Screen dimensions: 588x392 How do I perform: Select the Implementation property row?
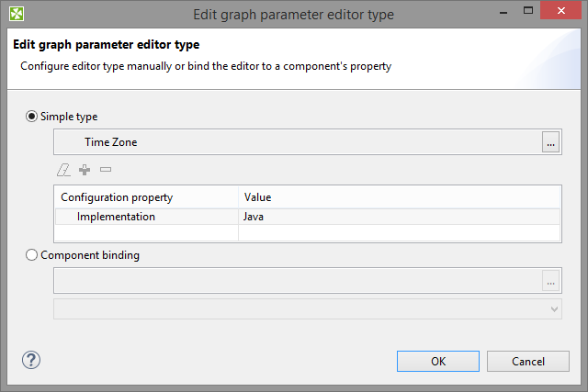[x=116, y=217]
